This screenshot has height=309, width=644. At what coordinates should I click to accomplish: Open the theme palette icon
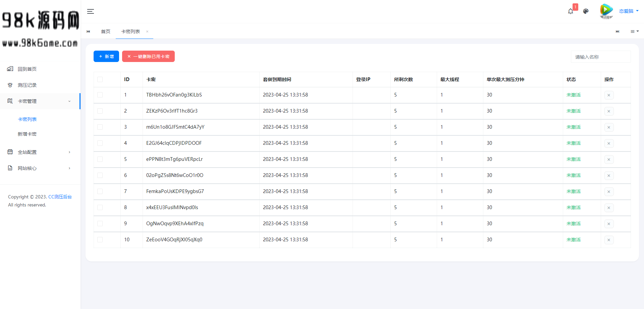[x=586, y=11]
